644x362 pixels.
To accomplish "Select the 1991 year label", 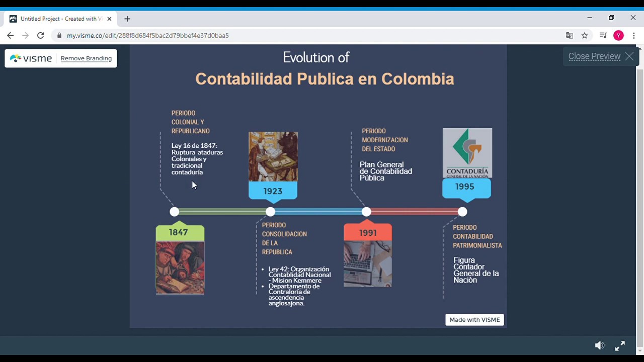I will [368, 233].
